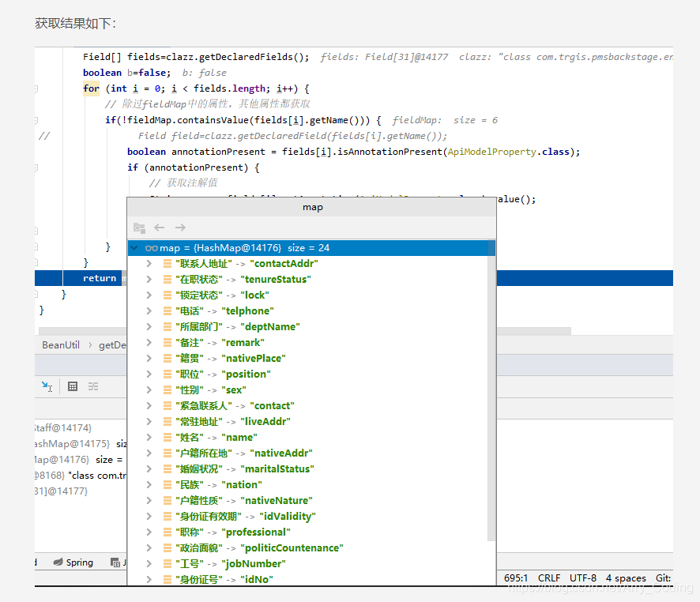Select the "sex" value text
700x602 pixels.
pos(234,390)
